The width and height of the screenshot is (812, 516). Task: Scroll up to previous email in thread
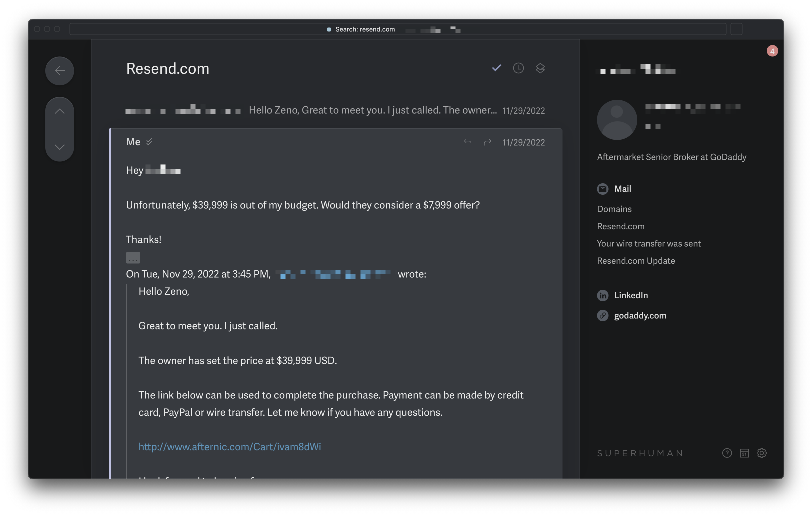coord(59,111)
